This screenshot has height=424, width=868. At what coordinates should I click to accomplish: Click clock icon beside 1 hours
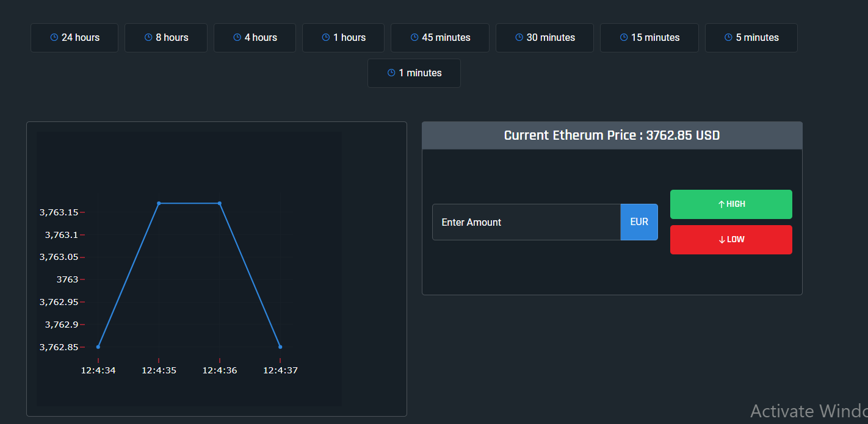pyautogui.click(x=326, y=38)
